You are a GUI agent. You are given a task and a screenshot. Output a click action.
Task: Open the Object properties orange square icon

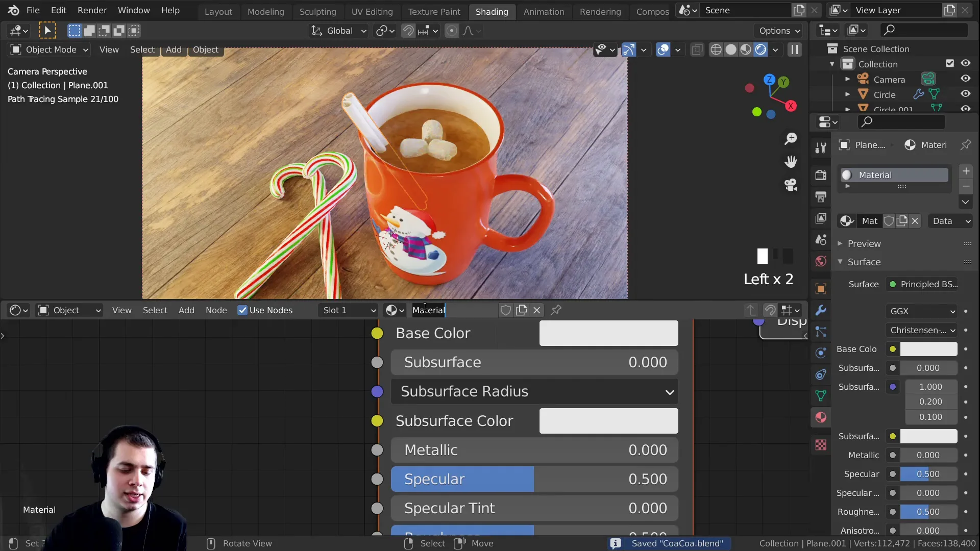pyautogui.click(x=821, y=289)
